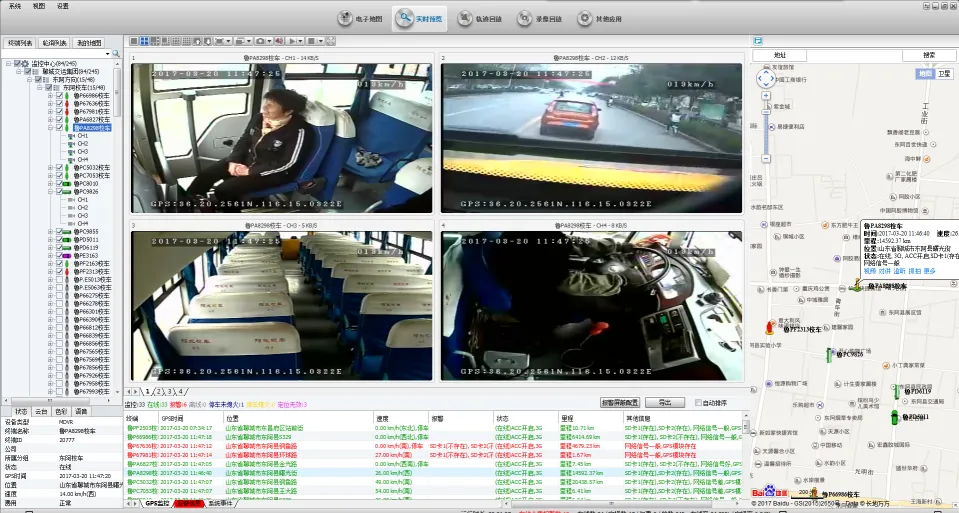Enable the 自动排序 auto sort checkbox
959x513 pixels.
698,403
